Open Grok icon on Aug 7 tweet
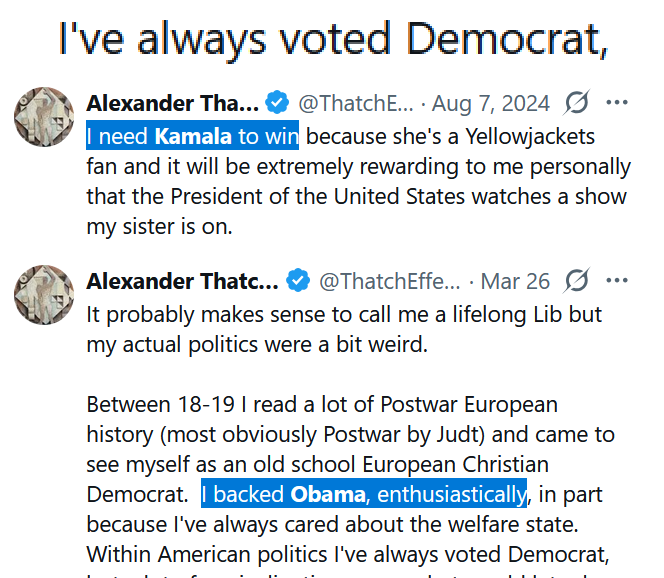Image resolution: width=664 pixels, height=578 pixels. coord(577,102)
